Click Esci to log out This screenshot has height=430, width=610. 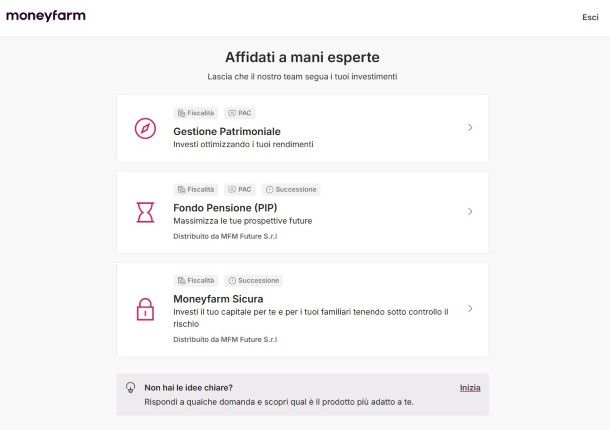[x=590, y=17]
